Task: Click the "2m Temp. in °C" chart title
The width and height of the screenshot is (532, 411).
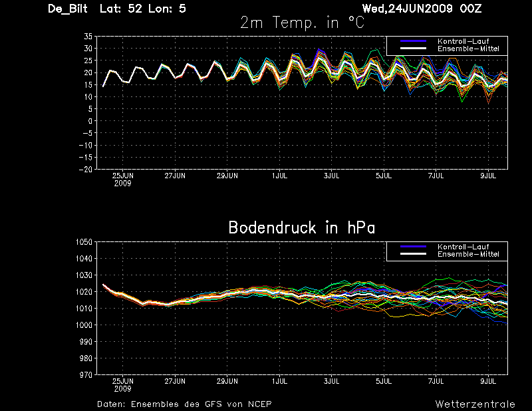Action: tap(302, 23)
